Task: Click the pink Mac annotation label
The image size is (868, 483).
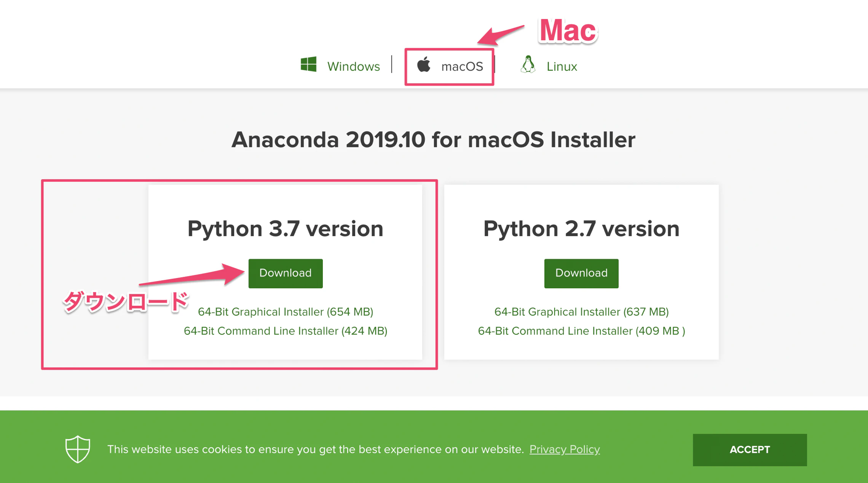Action: pyautogui.click(x=568, y=30)
